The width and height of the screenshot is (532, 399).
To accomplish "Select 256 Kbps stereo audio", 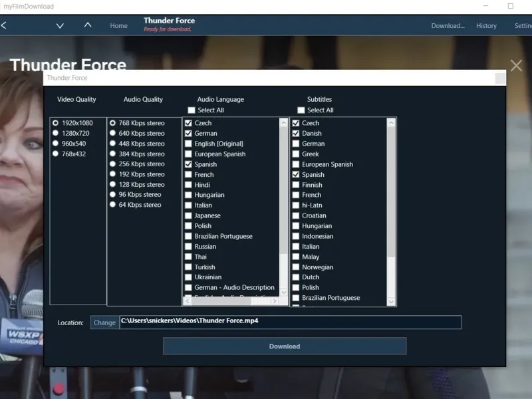I will click(x=112, y=164).
